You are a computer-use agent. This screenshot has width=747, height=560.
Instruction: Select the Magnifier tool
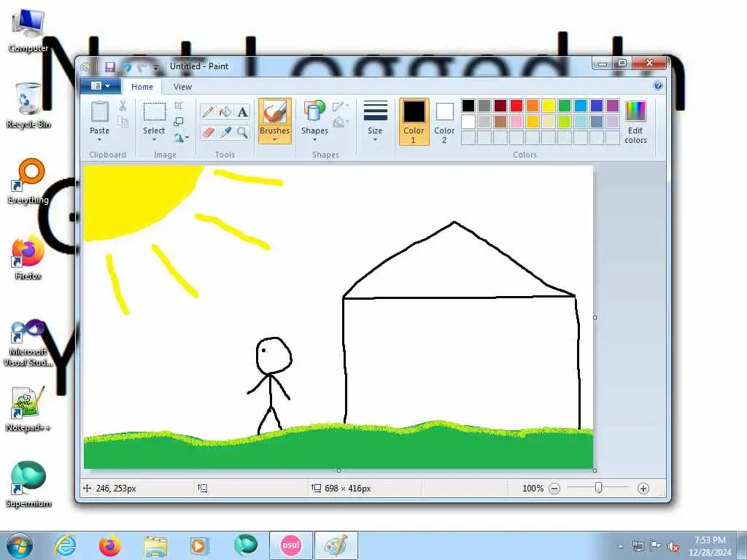tap(242, 132)
